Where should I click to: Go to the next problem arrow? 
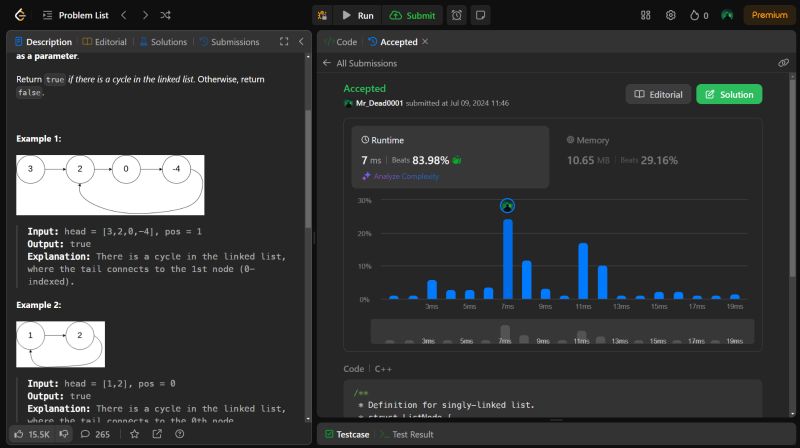click(145, 15)
